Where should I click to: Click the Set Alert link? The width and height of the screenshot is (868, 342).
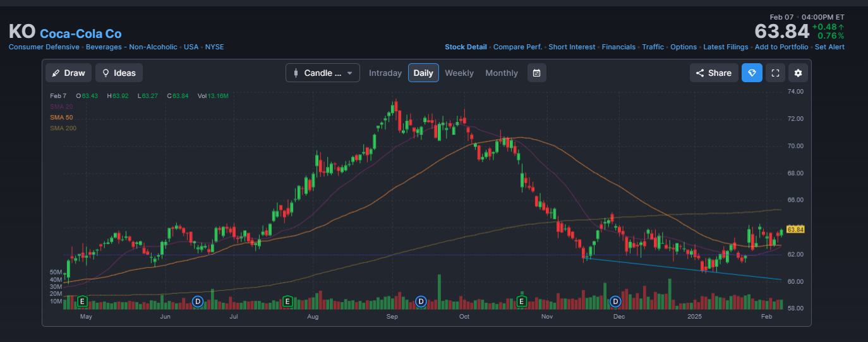[829, 47]
